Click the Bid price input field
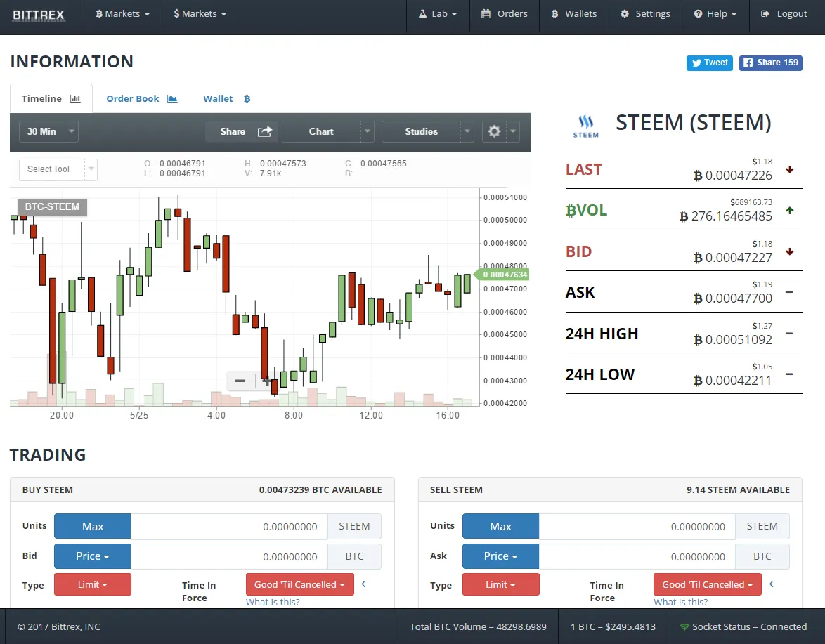This screenshot has height=644, width=825. (229, 556)
